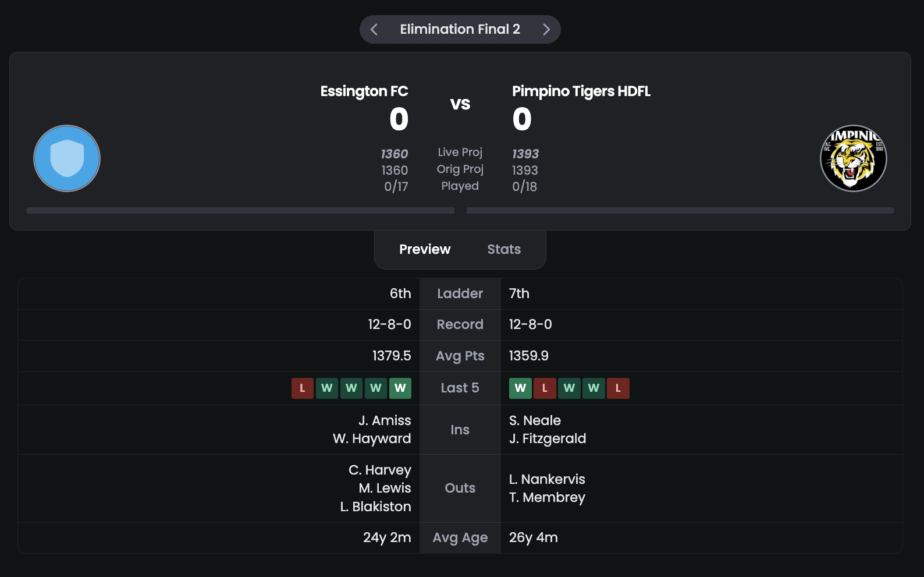924x577 pixels.
Task: Click the Pimpino Tigers progress bar
Action: click(x=680, y=211)
